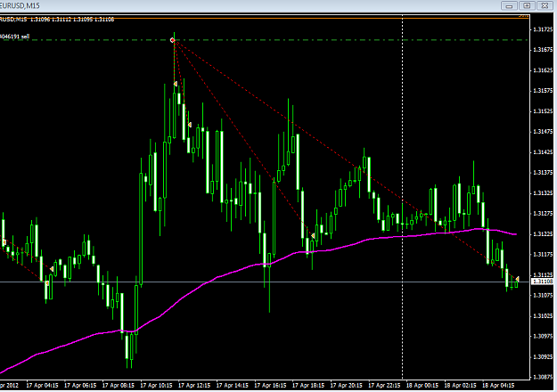Click time scale label 17 Apr 16:15
The image size is (557, 392).
click(270, 385)
